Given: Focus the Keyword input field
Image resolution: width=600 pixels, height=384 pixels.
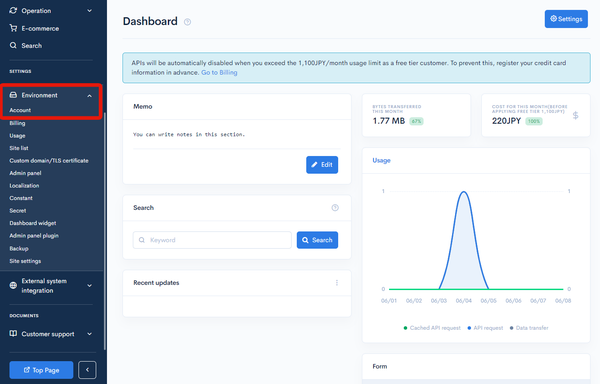Looking at the screenshot, I should [212, 240].
